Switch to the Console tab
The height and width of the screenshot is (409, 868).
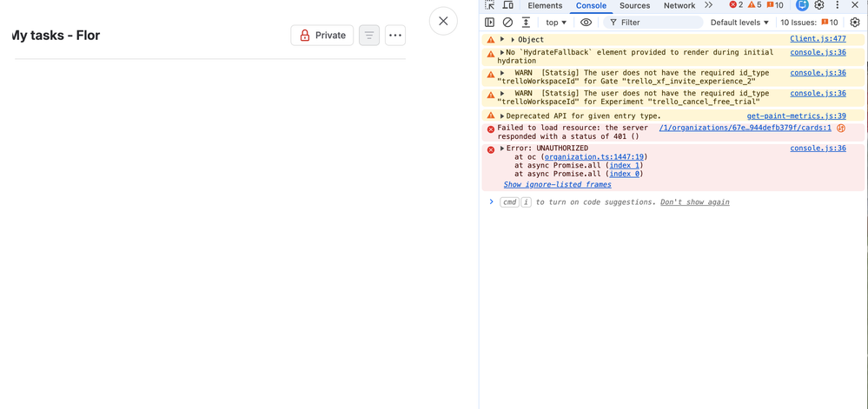(x=591, y=5)
